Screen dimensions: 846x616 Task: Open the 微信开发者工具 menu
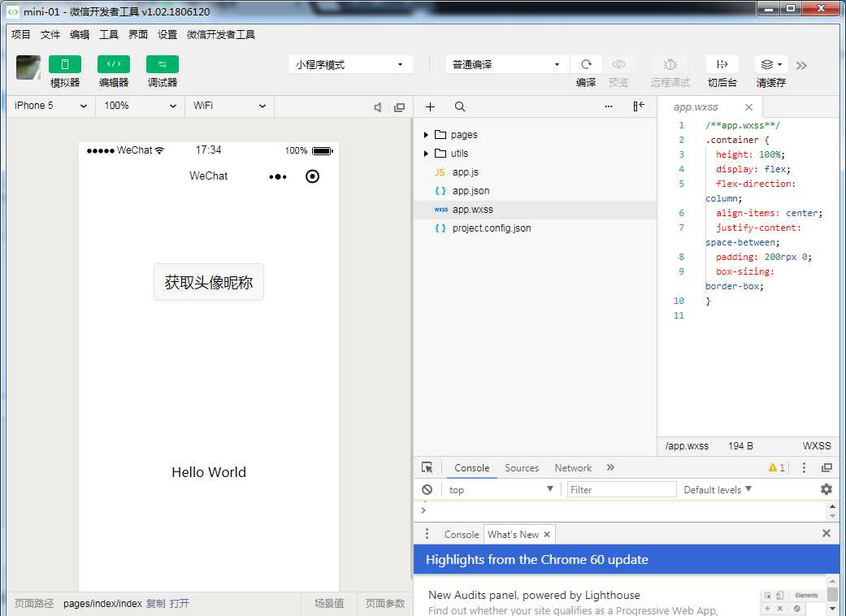(221, 34)
